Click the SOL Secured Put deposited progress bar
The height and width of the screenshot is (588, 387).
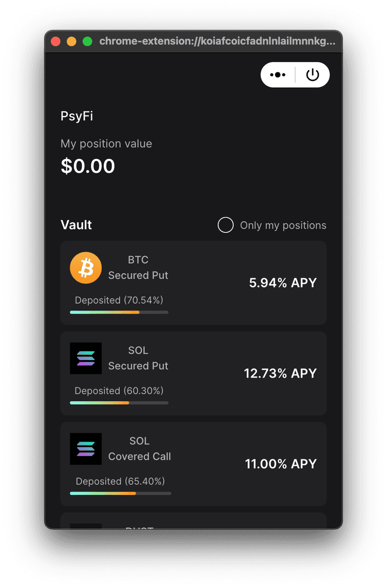[119, 403]
